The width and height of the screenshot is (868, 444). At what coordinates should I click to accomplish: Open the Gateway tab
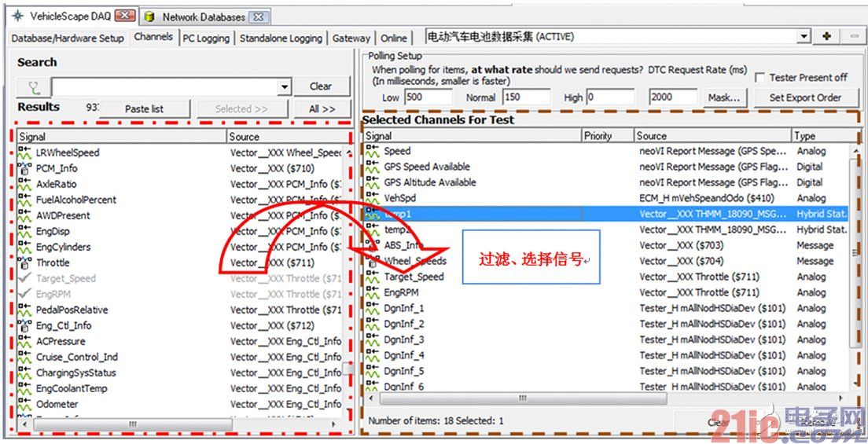click(x=351, y=39)
